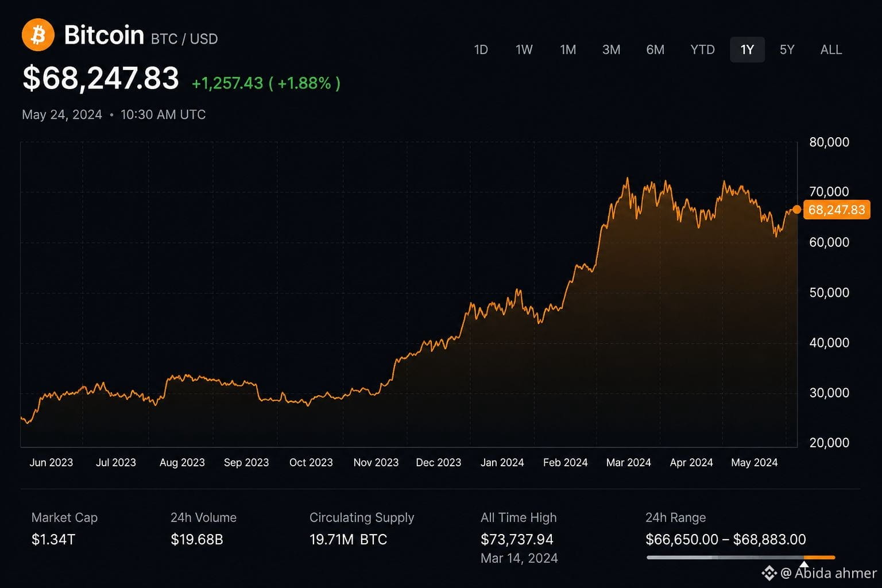Click the 40,000 y-axis label
The image size is (882, 588).
coord(829,343)
